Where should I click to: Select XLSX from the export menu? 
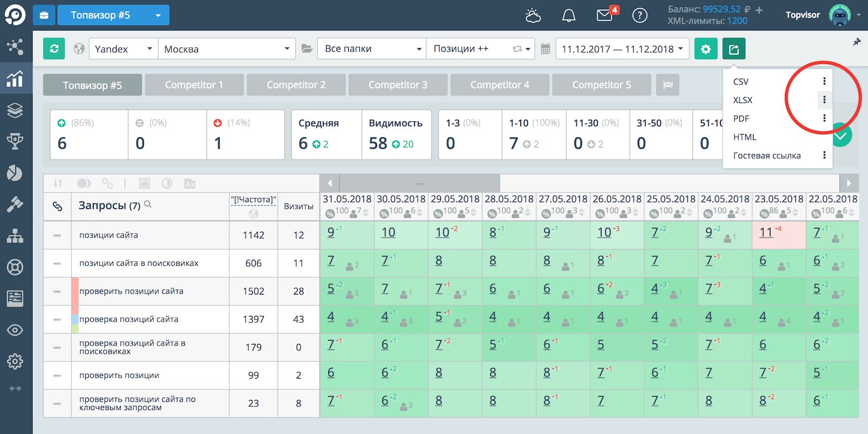point(743,100)
